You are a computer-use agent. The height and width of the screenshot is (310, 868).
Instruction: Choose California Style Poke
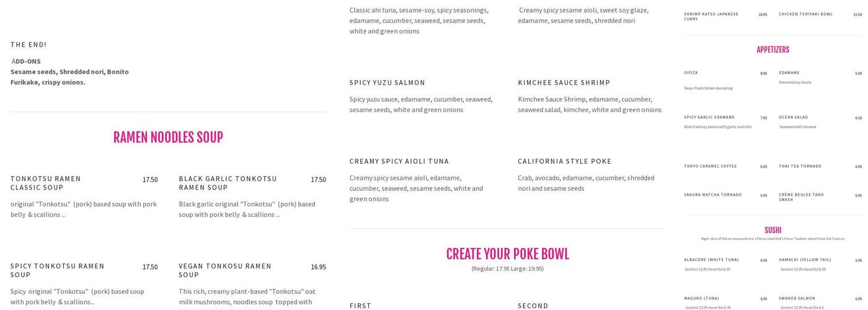[x=565, y=161]
